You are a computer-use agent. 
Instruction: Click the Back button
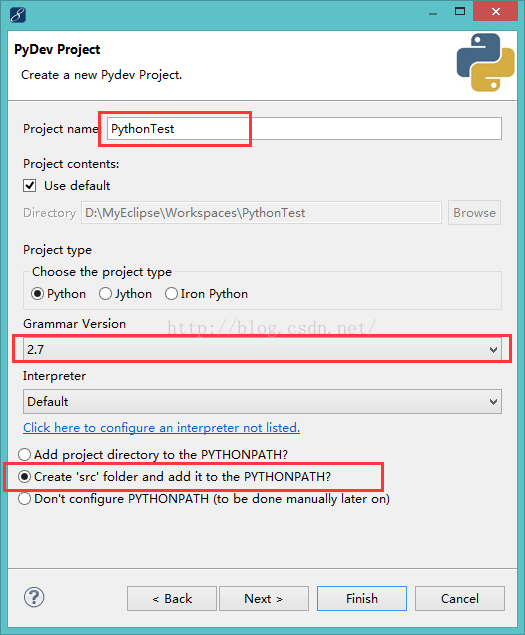pos(172,598)
